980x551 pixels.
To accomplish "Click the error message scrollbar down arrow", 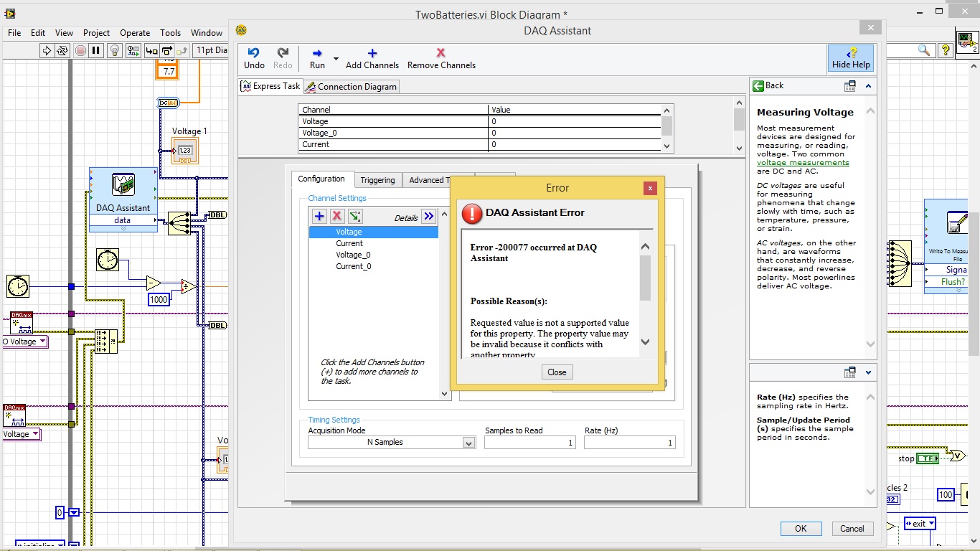I will 645,342.
